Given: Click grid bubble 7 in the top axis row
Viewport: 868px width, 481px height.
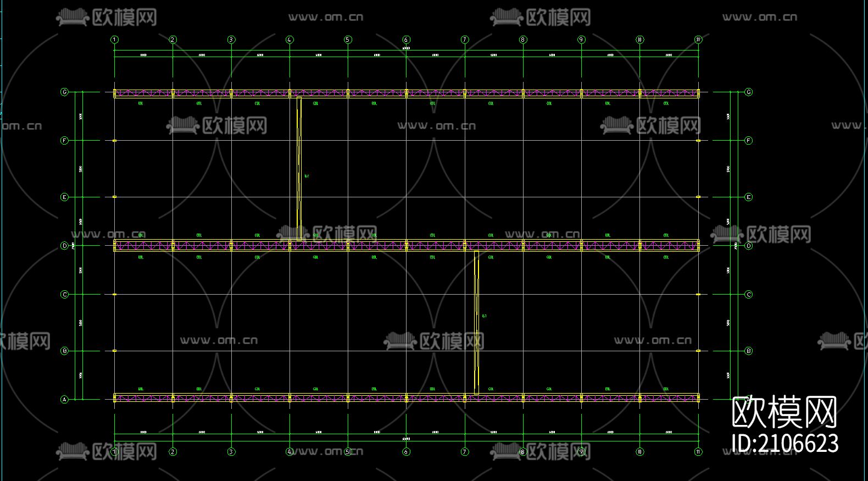Looking at the screenshot, I should tap(465, 40).
